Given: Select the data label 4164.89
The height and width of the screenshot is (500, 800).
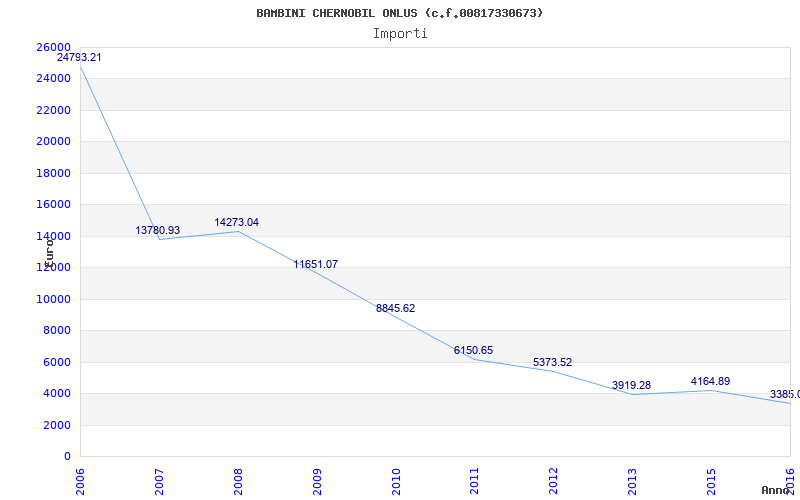Looking at the screenshot, I should point(711,381).
